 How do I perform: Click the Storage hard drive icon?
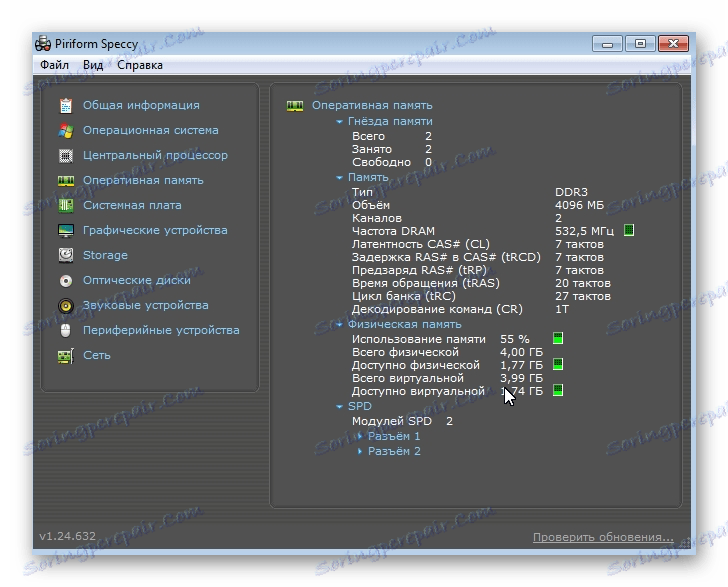click(65, 255)
